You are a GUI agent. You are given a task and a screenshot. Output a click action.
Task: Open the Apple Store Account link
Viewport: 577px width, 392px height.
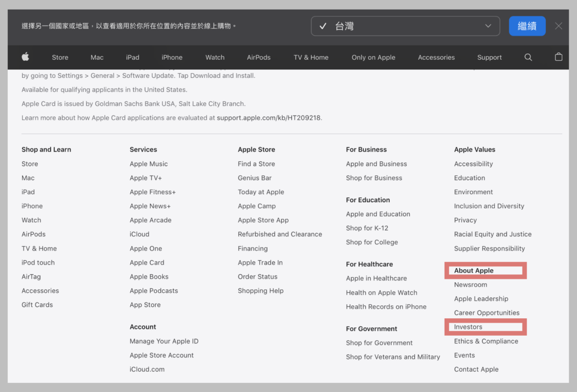(162, 355)
